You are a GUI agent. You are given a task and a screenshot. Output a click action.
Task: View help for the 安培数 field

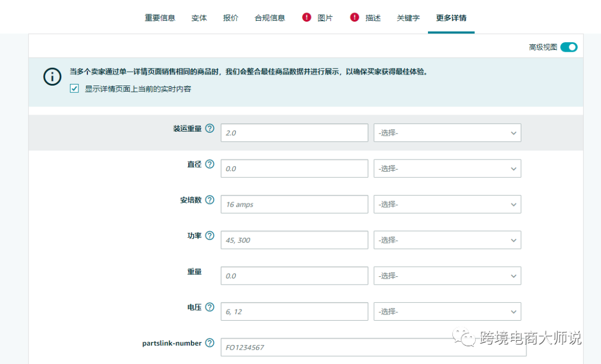(209, 200)
